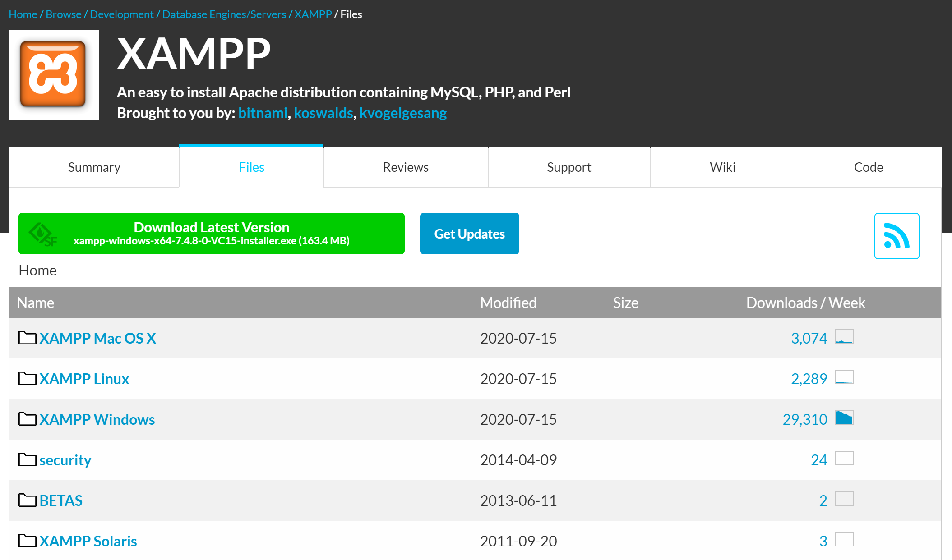Click folder icon beside BETAS
The width and height of the screenshot is (952, 560).
[x=27, y=500]
